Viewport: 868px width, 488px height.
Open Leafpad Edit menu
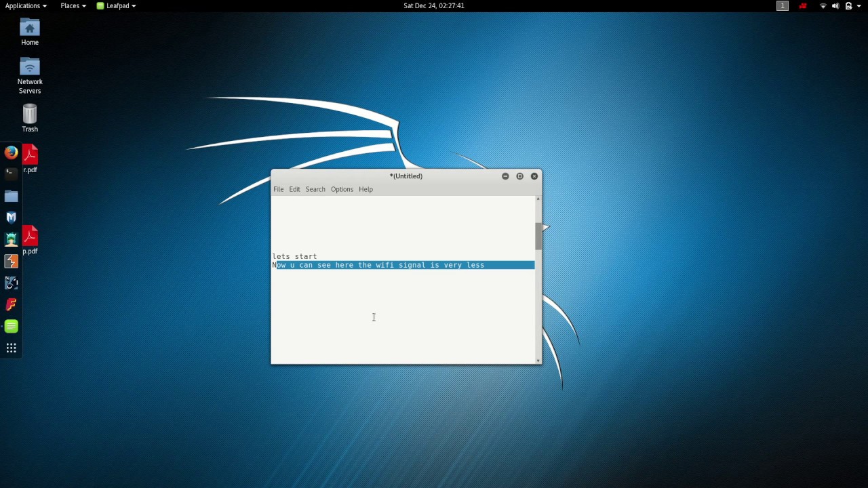[294, 189]
